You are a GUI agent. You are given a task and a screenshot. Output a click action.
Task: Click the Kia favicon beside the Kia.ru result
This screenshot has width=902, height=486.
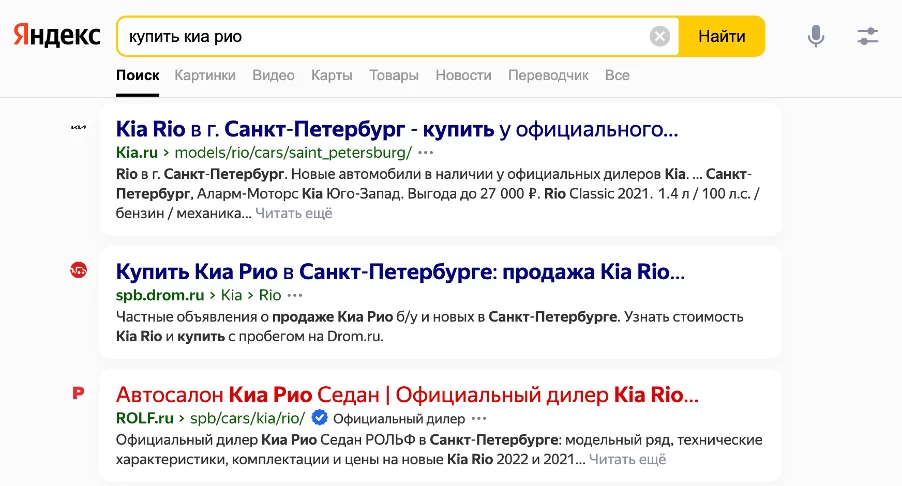(x=78, y=127)
